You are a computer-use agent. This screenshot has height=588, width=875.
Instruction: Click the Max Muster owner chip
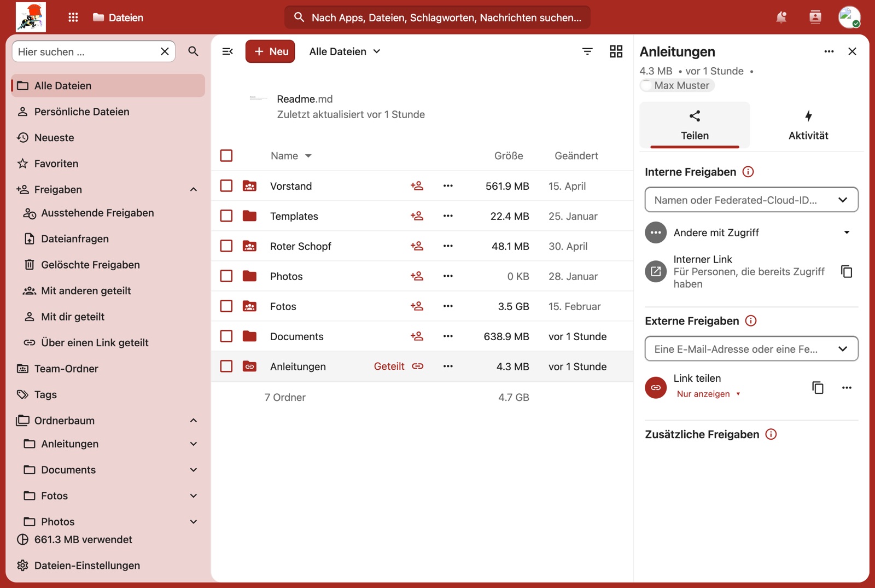677,85
